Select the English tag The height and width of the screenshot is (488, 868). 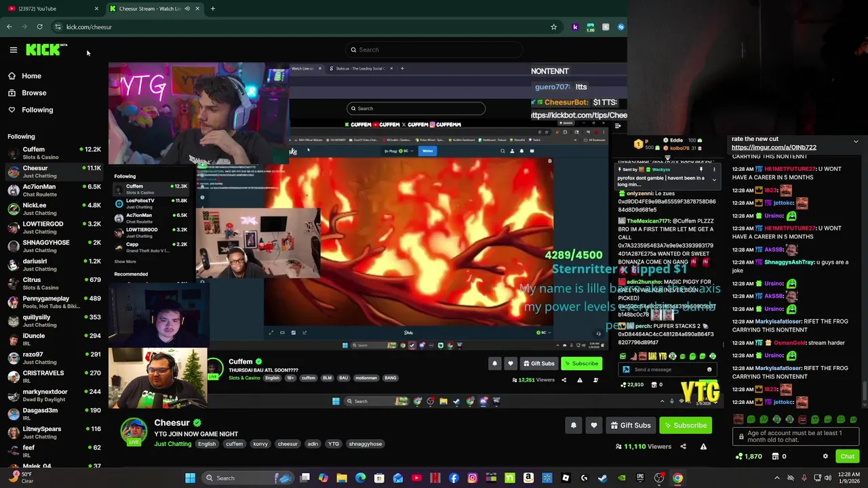coord(207,444)
